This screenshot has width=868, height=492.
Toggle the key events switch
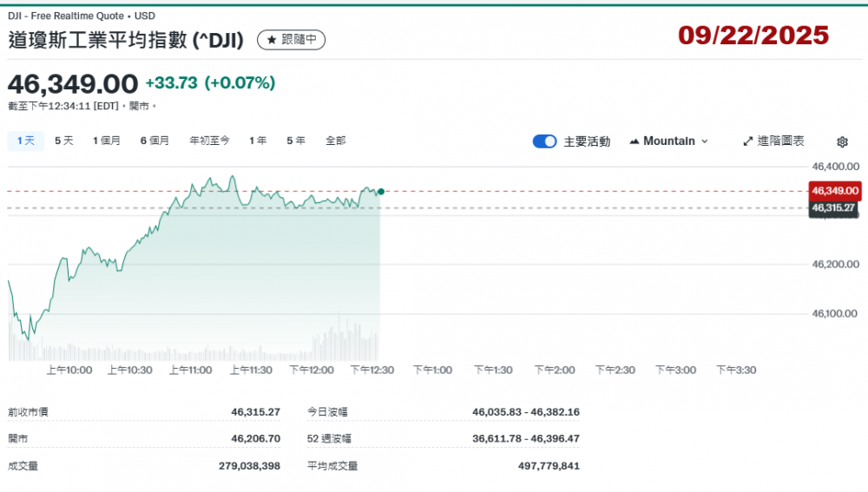point(544,141)
